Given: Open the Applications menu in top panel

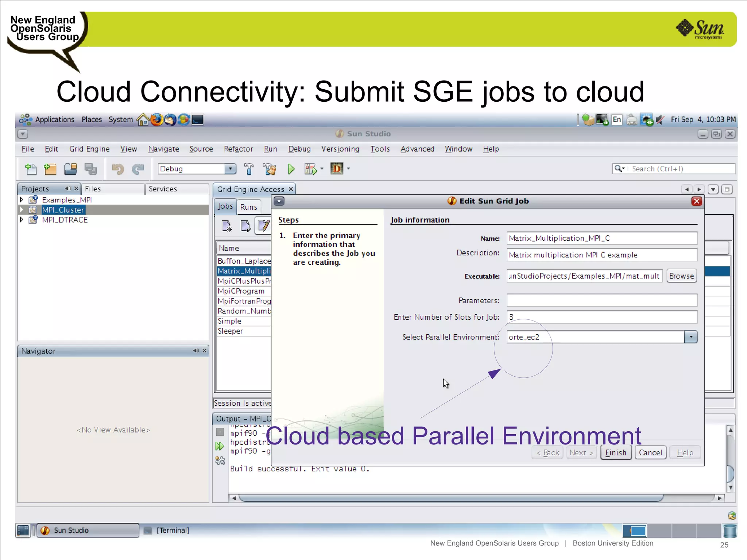Looking at the screenshot, I should 55,120.
